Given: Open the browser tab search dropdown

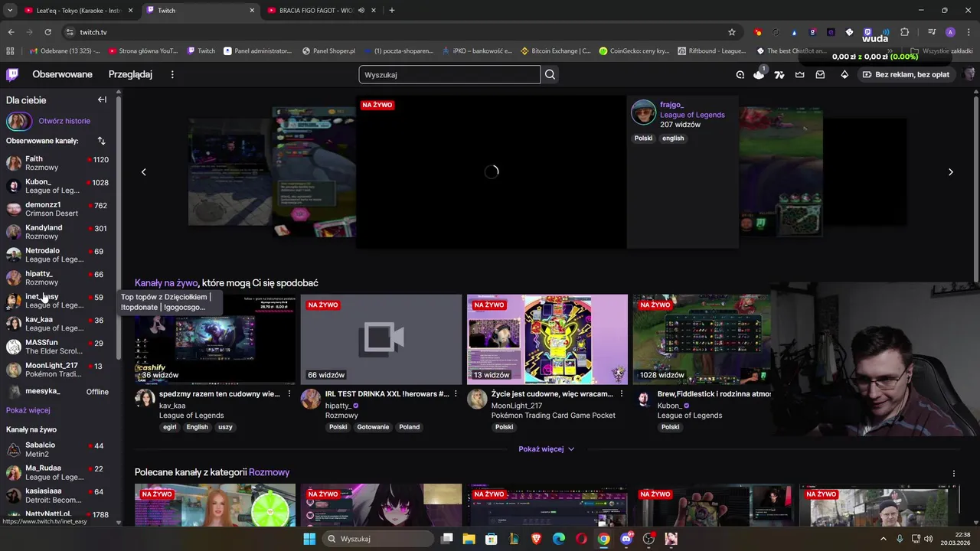Looking at the screenshot, I should click(x=10, y=10).
